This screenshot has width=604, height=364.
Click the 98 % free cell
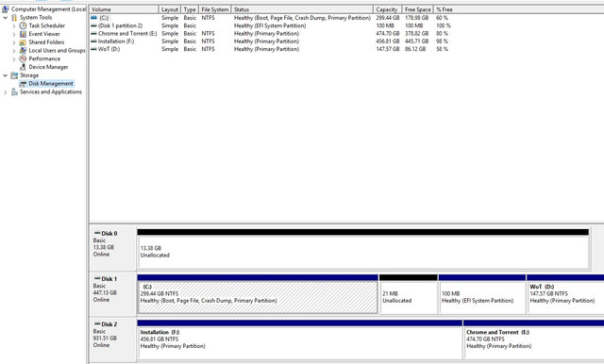pos(442,41)
